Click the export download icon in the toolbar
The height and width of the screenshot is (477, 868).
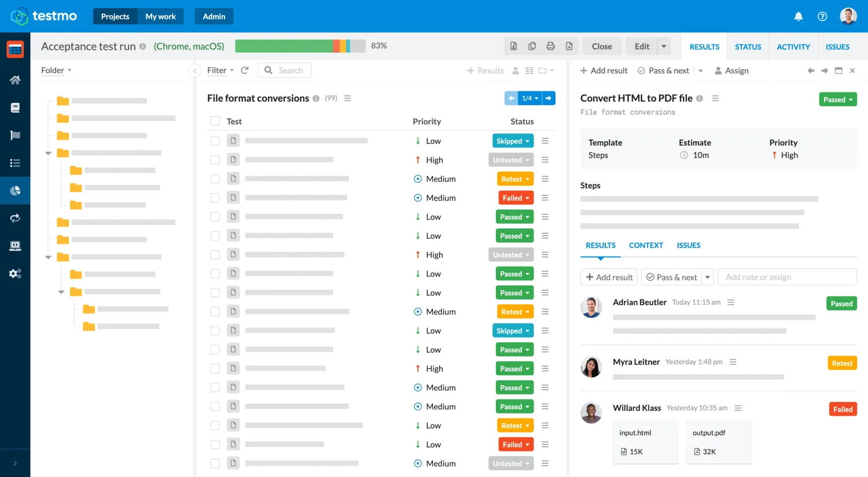569,46
